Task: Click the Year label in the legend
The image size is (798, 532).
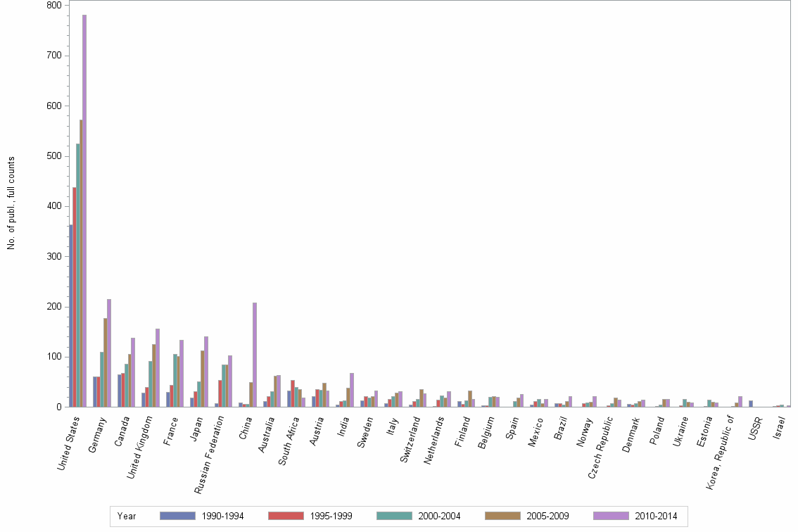Action: tap(127, 516)
